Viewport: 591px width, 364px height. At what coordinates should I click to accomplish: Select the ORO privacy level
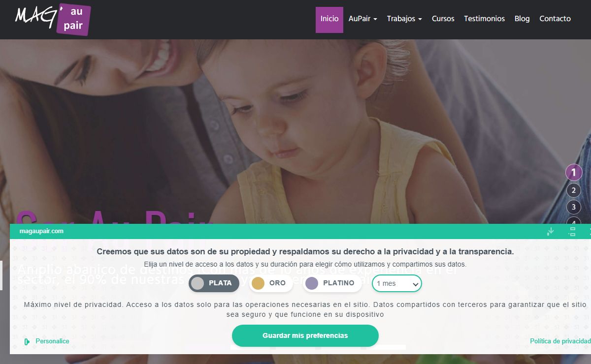[271, 283]
